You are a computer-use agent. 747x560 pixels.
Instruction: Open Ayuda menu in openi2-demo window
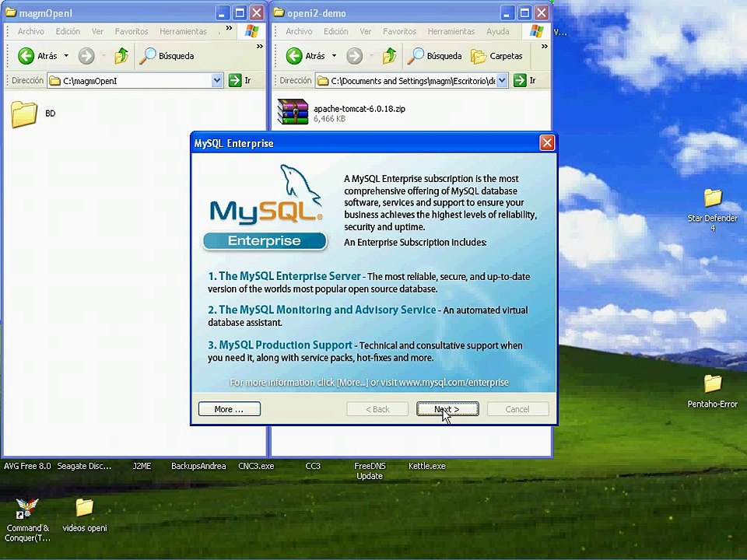point(498,31)
